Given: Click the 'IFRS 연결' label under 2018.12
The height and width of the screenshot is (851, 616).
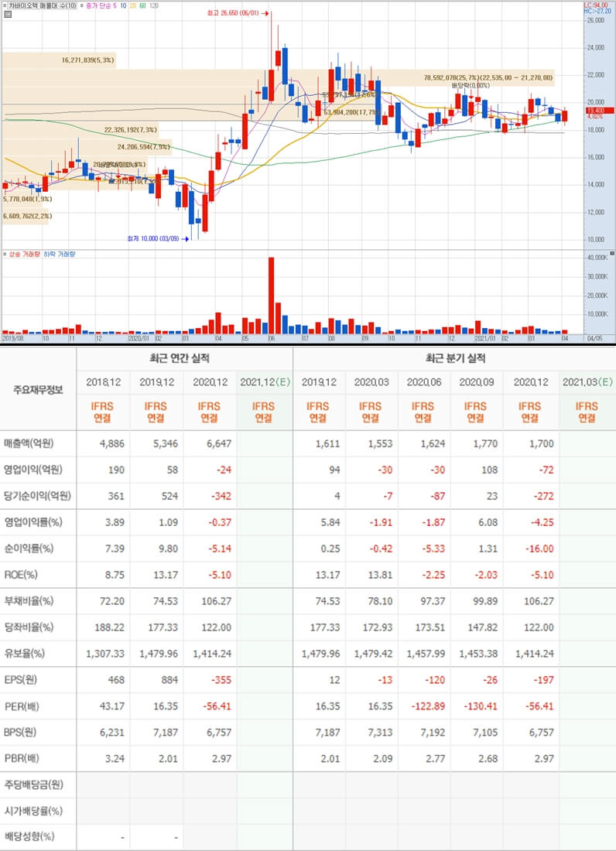Looking at the screenshot, I should click(x=103, y=412).
